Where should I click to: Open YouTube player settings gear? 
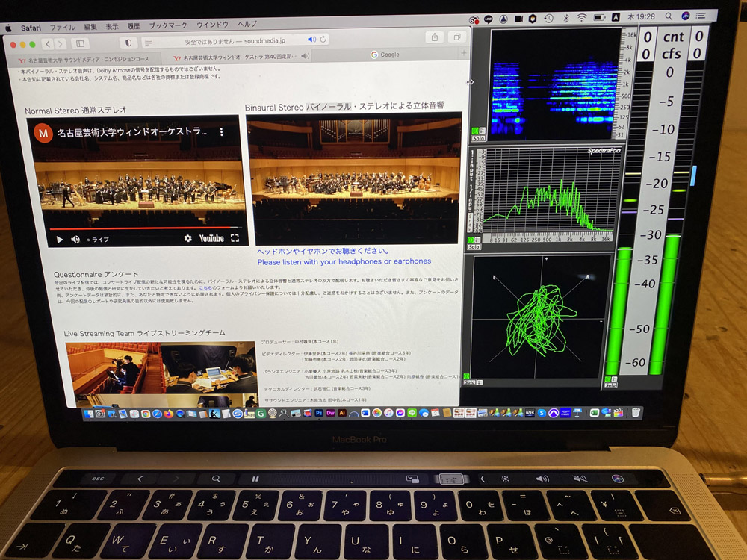[x=188, y=238]
